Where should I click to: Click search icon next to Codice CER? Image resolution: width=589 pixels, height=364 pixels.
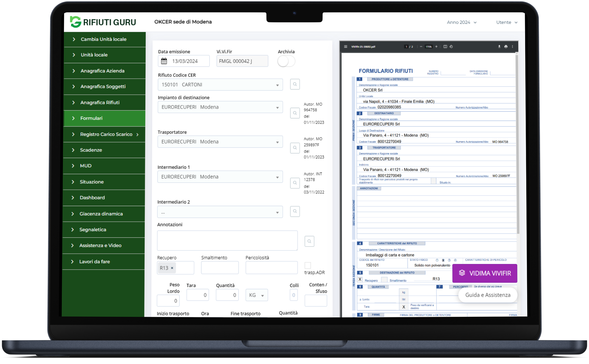(x=295, y=84)
